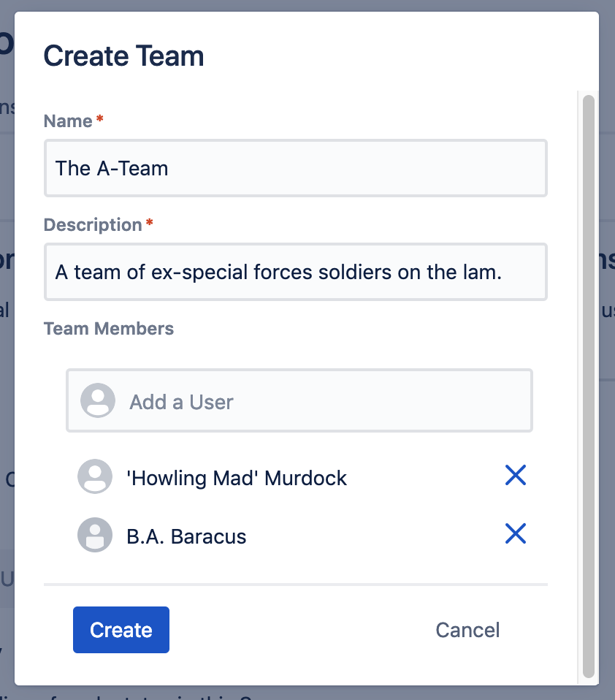Focus the Description text field

(295, 273)
